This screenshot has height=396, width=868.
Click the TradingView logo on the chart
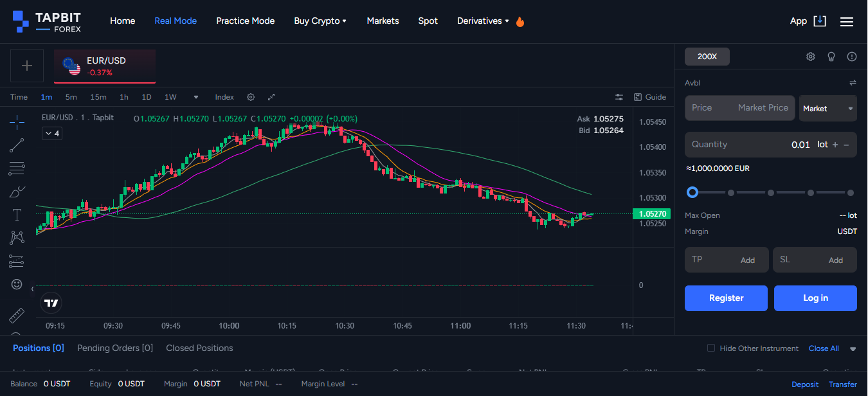point(51,303)
